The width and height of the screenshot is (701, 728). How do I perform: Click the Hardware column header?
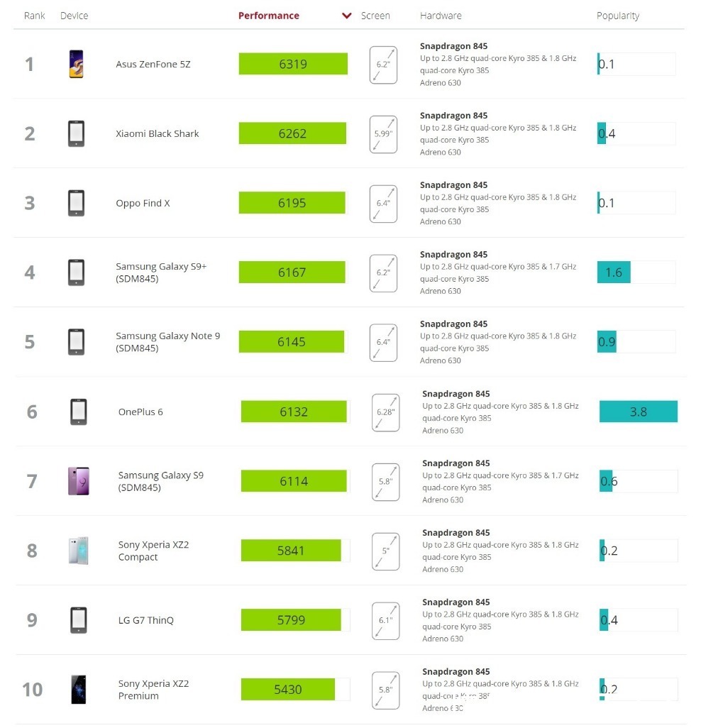coord(441,16)
